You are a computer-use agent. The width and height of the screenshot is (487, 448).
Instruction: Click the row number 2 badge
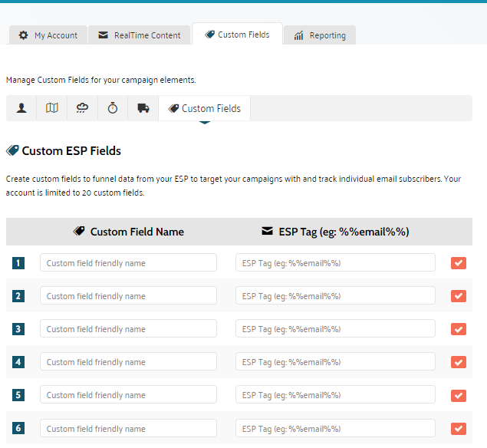click(19, 296)
